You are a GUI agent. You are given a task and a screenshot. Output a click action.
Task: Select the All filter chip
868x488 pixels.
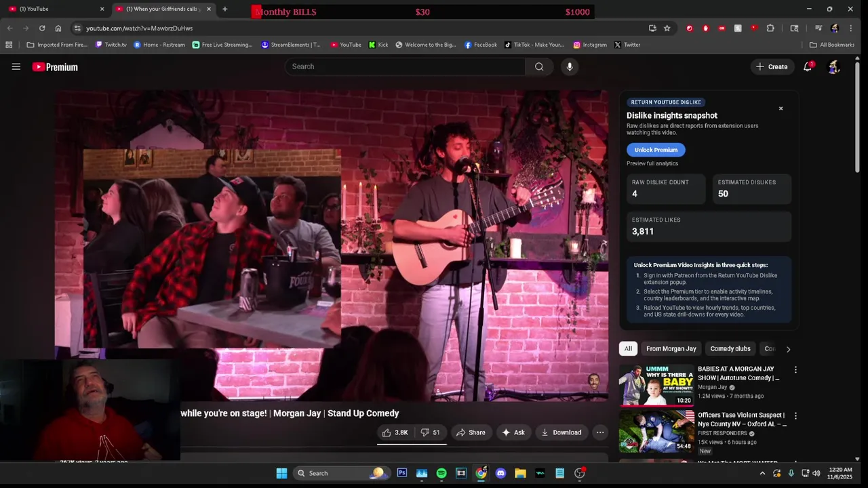628,349
